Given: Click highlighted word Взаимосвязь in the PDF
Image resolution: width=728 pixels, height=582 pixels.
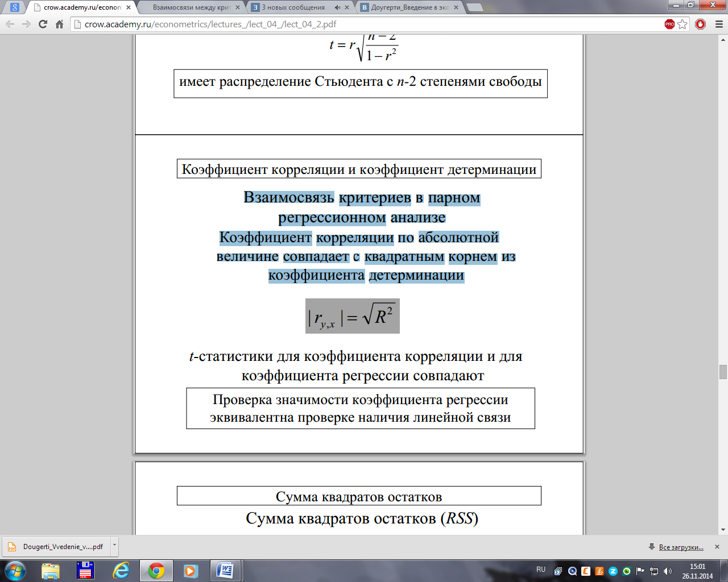Looking at the screenshot, I should pos(289,198).
